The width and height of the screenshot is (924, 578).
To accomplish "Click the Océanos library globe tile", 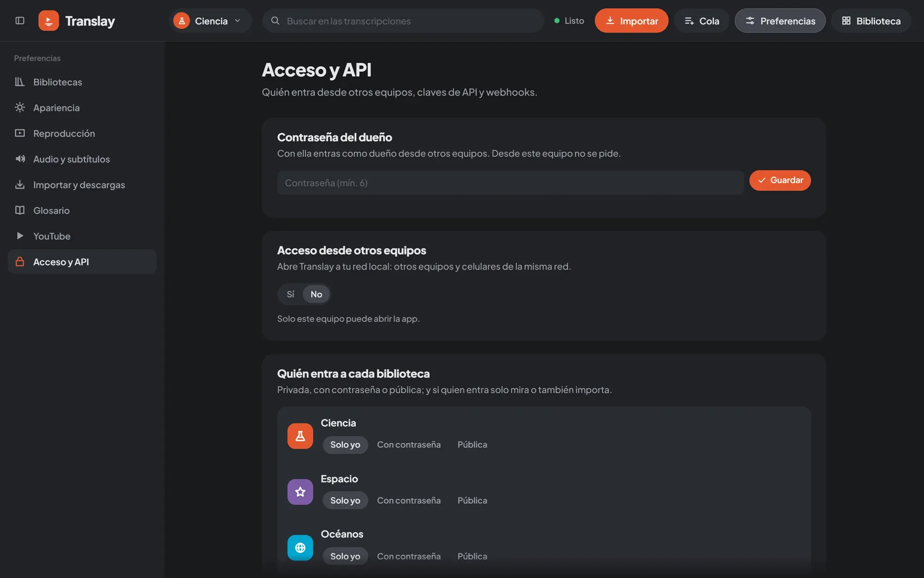I will [x=300, y=547].
